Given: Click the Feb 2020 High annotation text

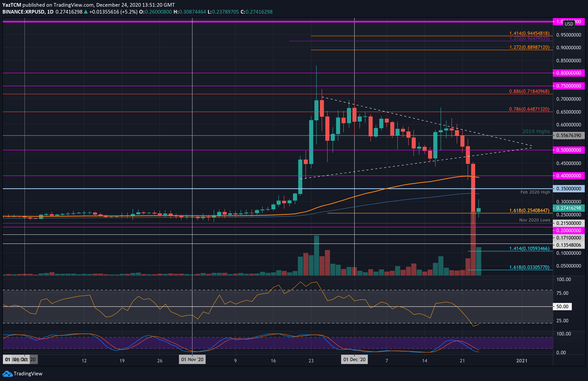Looking at the screenshot, I should pos(535,192).
